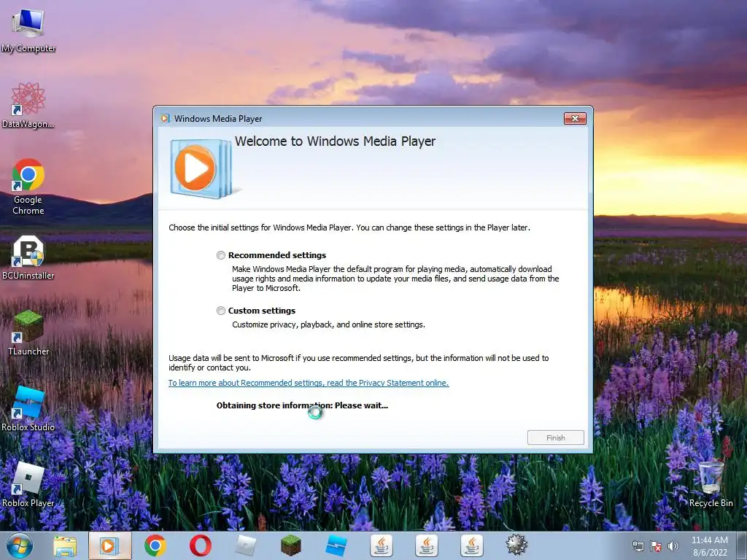Open the Action Center flag icon
747x560 pixels.
pos(656,546)
